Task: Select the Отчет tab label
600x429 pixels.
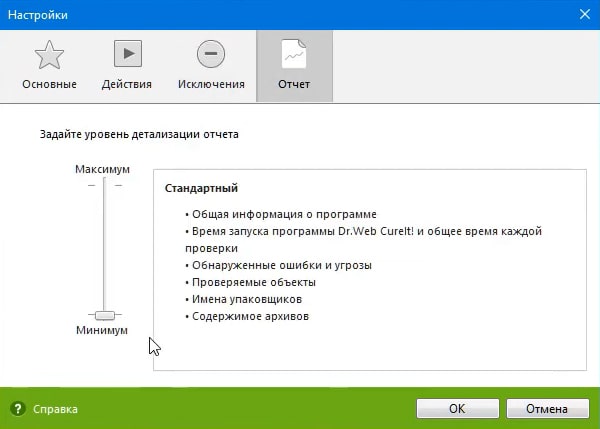Action: click(294, 84)
